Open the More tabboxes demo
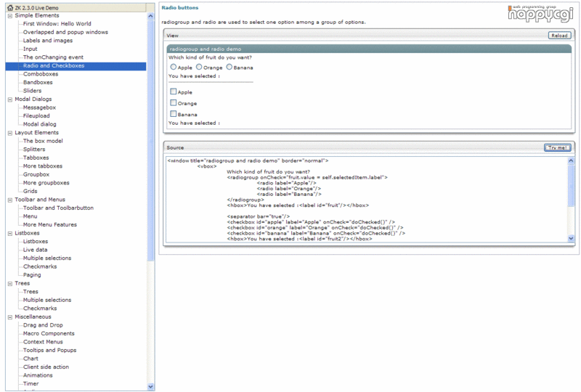Viewport: 581px width, 392px height. [43, 166]
